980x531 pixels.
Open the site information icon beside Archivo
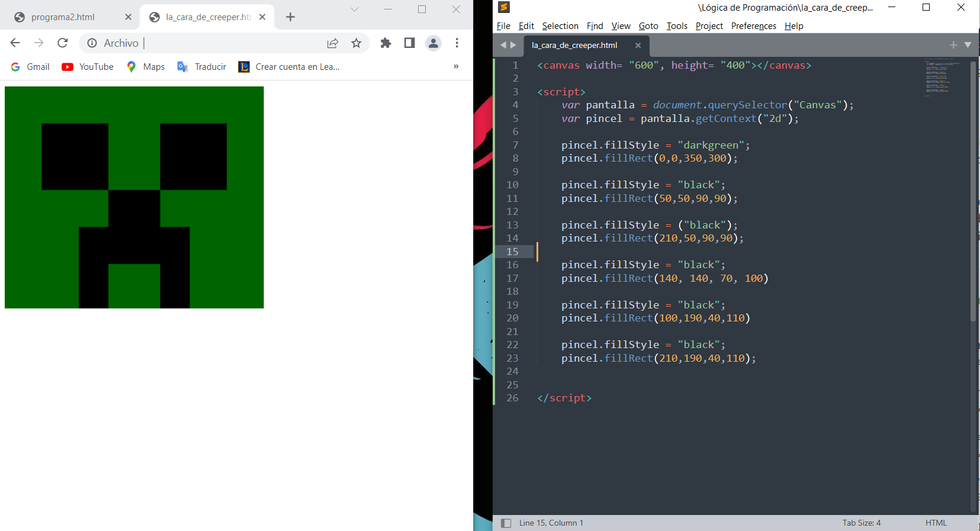tap(92, 43)
